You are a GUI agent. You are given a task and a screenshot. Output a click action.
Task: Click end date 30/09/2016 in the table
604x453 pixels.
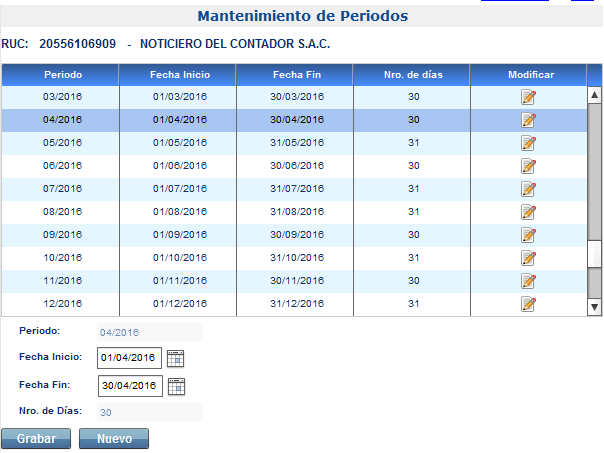pos(297,235)
